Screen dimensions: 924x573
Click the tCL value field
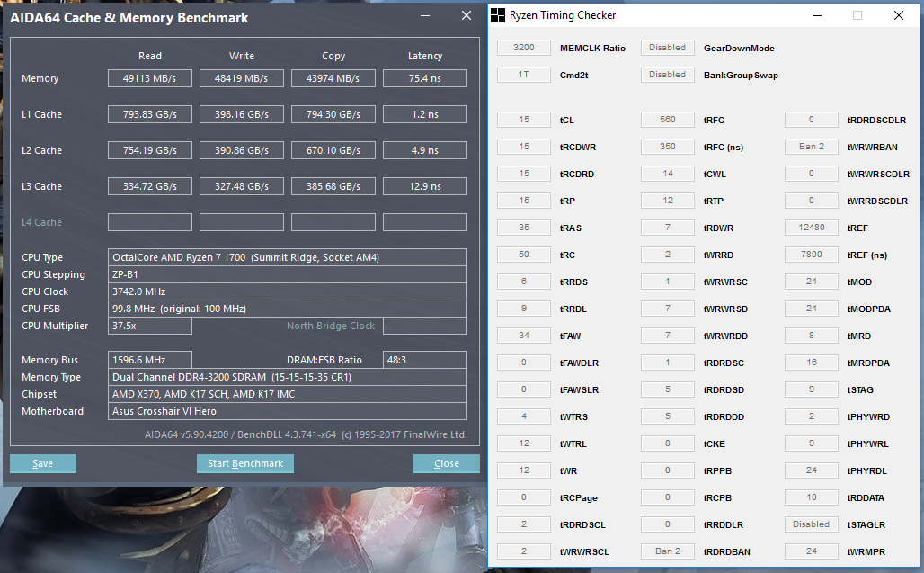point(524,120)
